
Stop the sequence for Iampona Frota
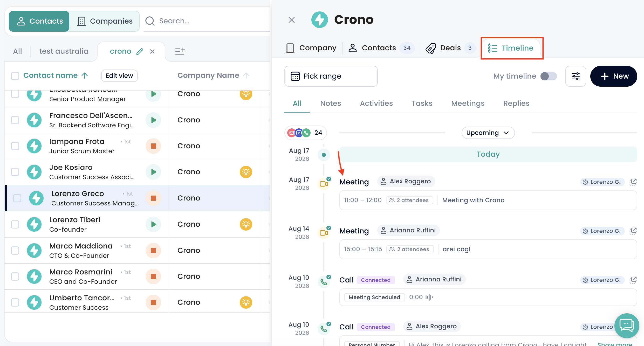(x=153, y=146)
